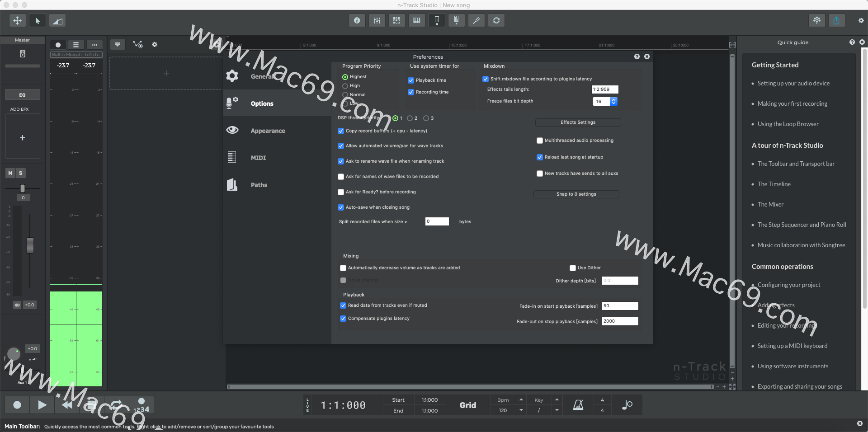The image size is (868, 432).
Task: Open the Appearance preferences tab
Action: coord(277,130)
